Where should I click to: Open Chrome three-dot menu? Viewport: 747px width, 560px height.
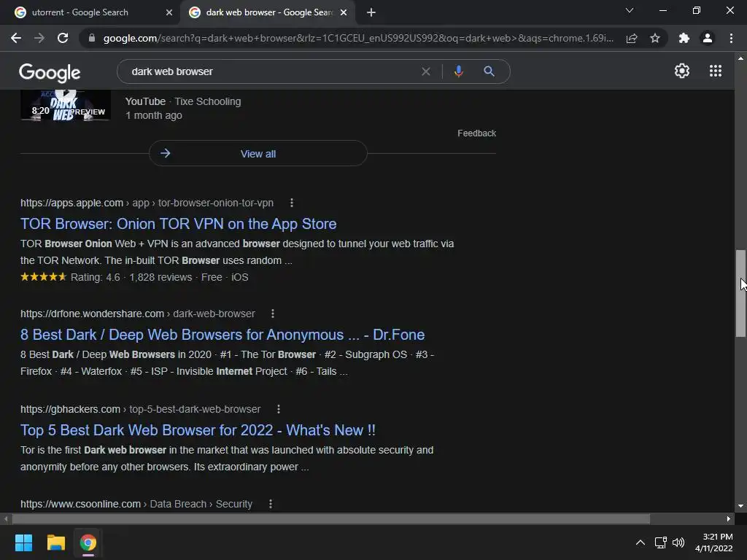[731, 38]
